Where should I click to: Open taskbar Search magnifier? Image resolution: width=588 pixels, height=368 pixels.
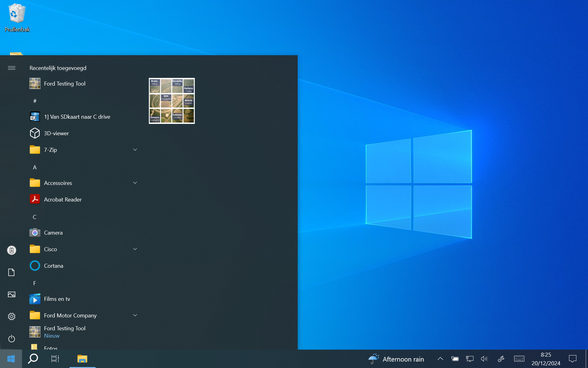[33, 359]
